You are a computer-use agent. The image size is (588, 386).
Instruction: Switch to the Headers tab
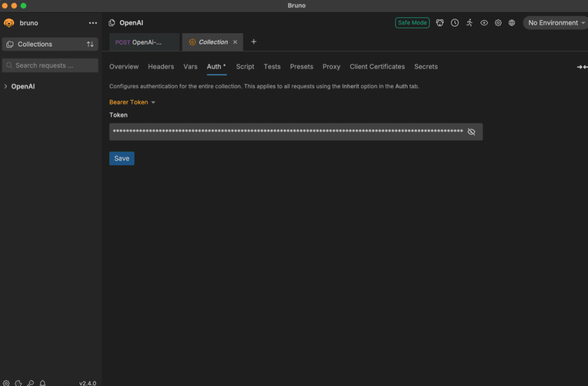coord(161,67)
